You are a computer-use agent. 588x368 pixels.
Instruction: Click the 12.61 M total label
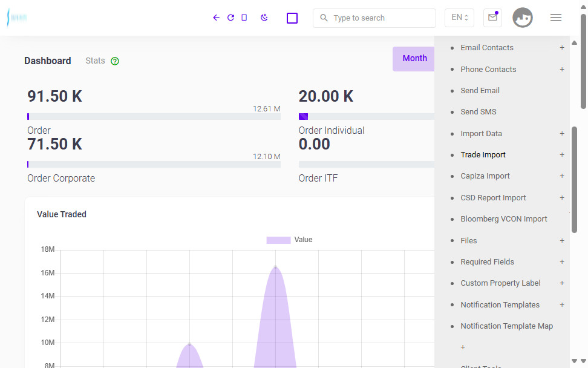tap(267, 109)
